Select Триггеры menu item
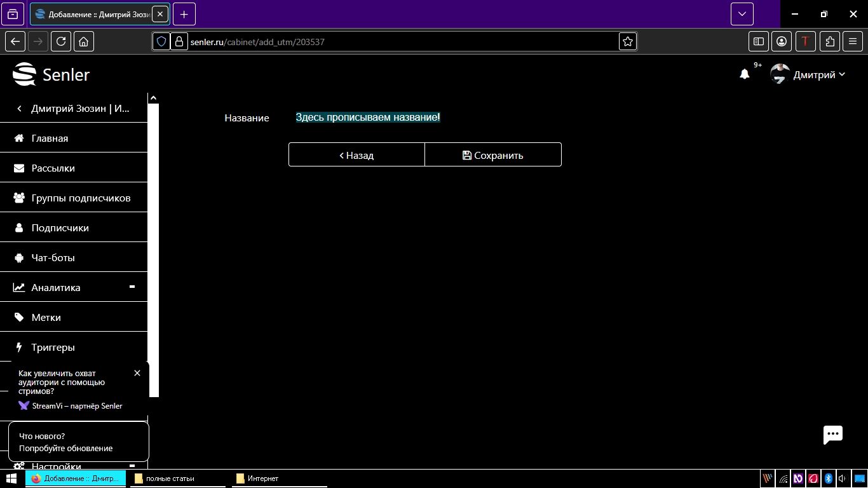This screenshot has height=488, width=868. click(x=74, y=347)
